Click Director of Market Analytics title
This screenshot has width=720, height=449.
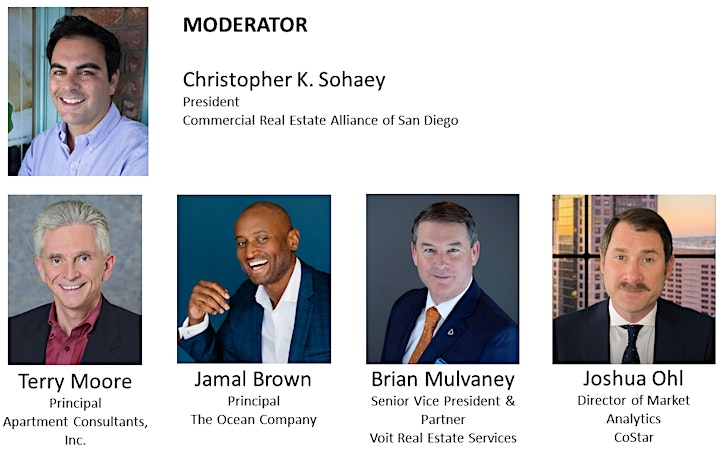tap(634, 410)
